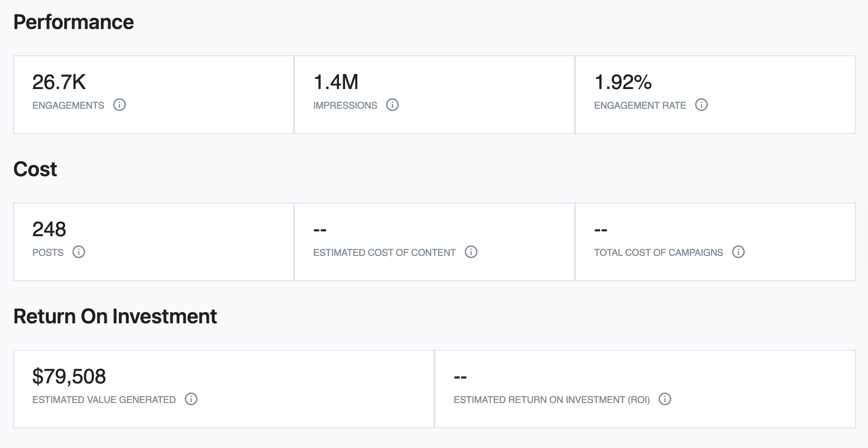This screenshot has width=868, height=448.
Task: Click the info icon next to Engagements
Action: pyautogui.click(x=119, y=105)
